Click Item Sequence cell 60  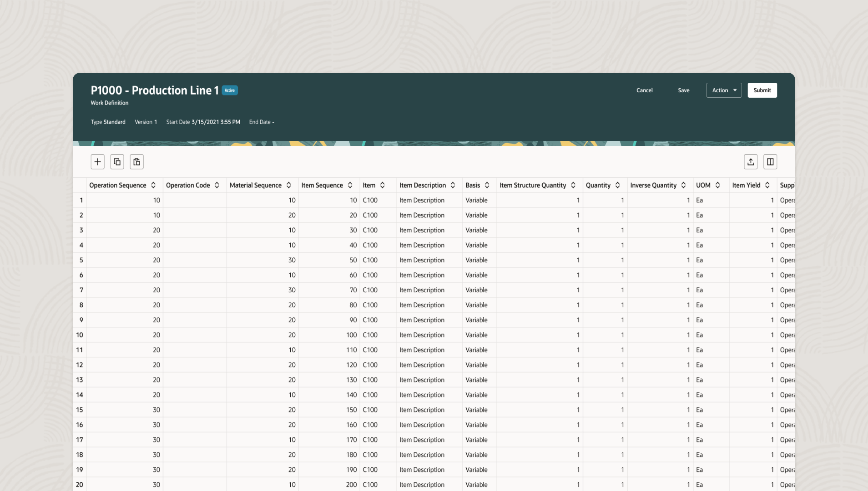click(329, 276)
